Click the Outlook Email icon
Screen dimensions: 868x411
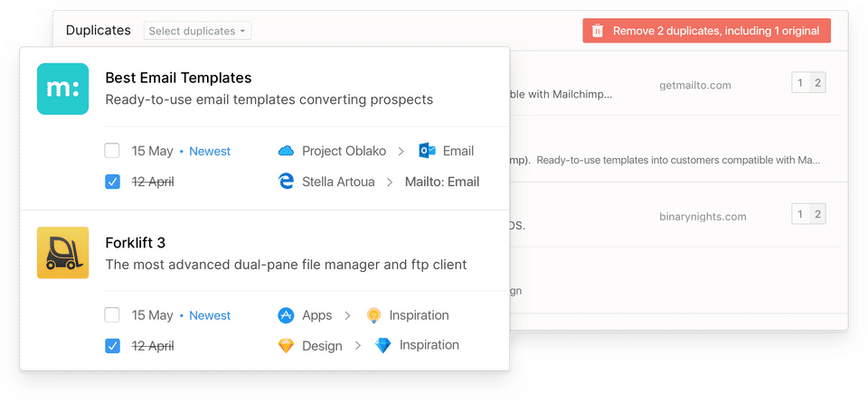(428, 151)
